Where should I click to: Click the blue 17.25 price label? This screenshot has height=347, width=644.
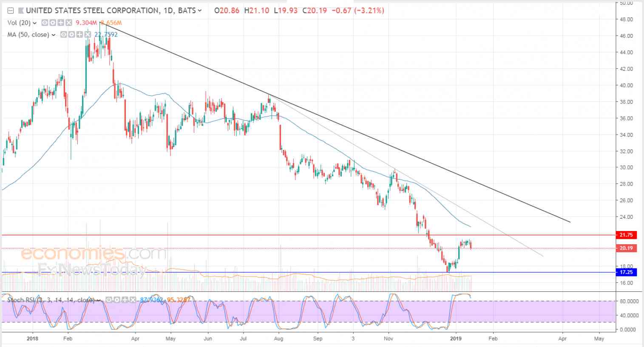pos(627,272)
